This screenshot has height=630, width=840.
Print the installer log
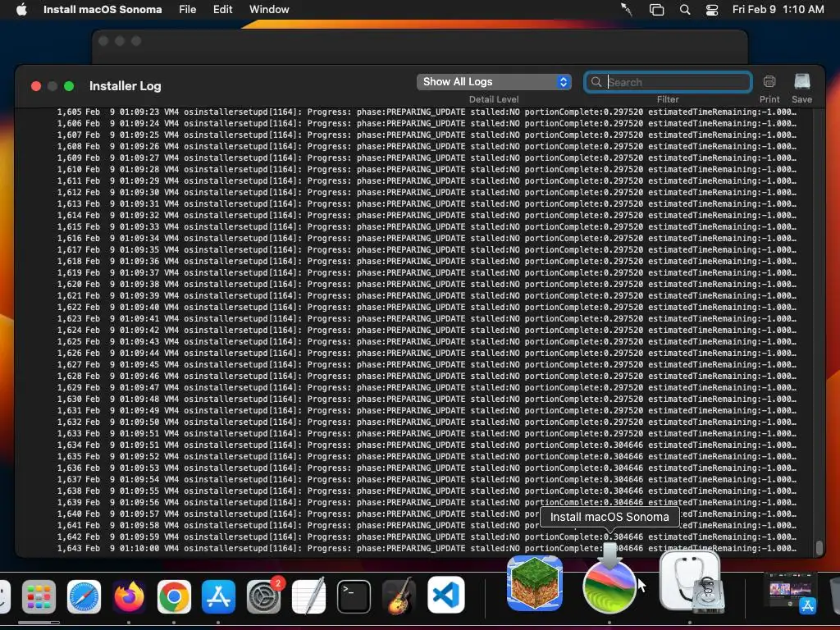769,82
